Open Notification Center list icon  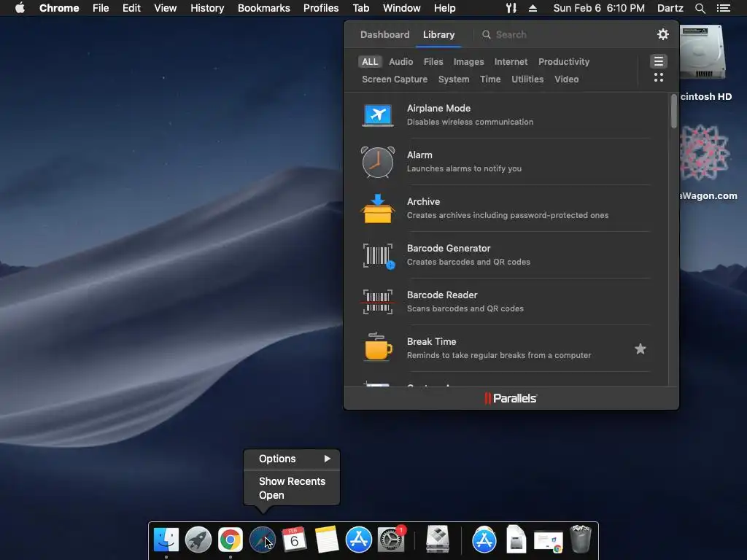click(724, 8)
